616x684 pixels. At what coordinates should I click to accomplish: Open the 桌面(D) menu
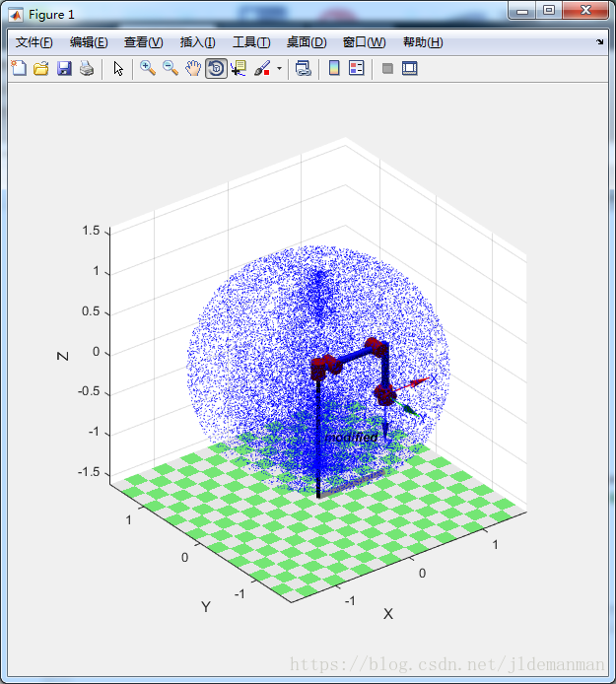307,42
